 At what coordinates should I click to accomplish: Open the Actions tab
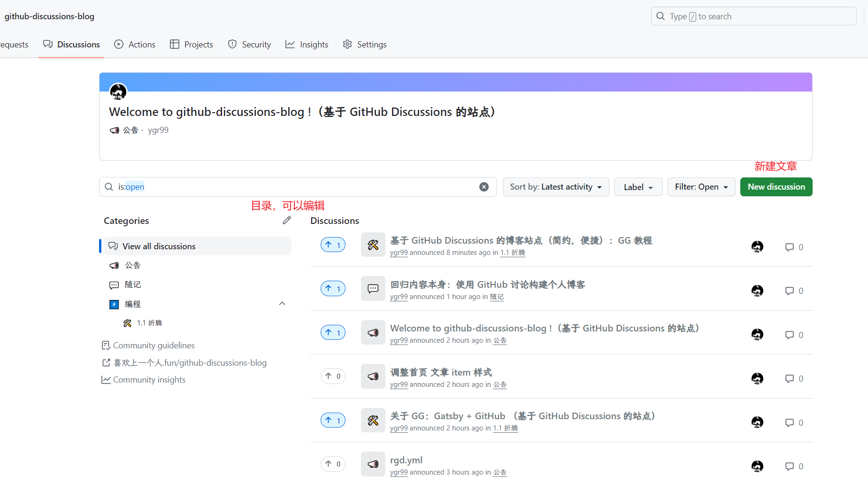point(135,45)
